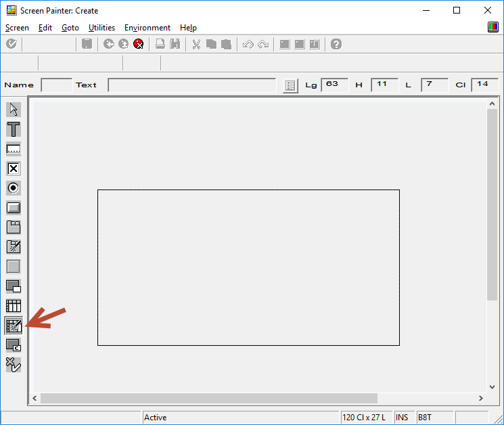Screen dimensions: 504x425
Task: Click the 'INS' status bar indicator
Action: (402, 418)
